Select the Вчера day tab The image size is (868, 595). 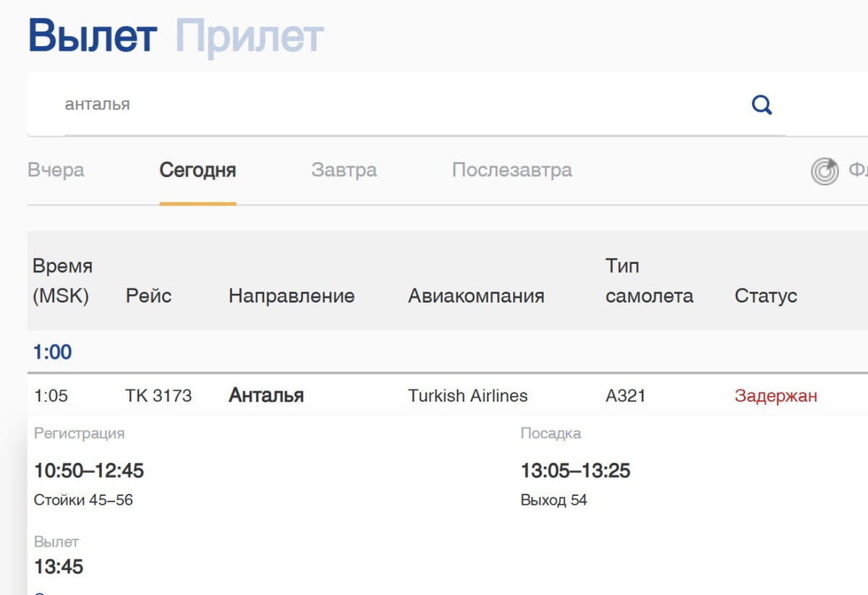56,171
